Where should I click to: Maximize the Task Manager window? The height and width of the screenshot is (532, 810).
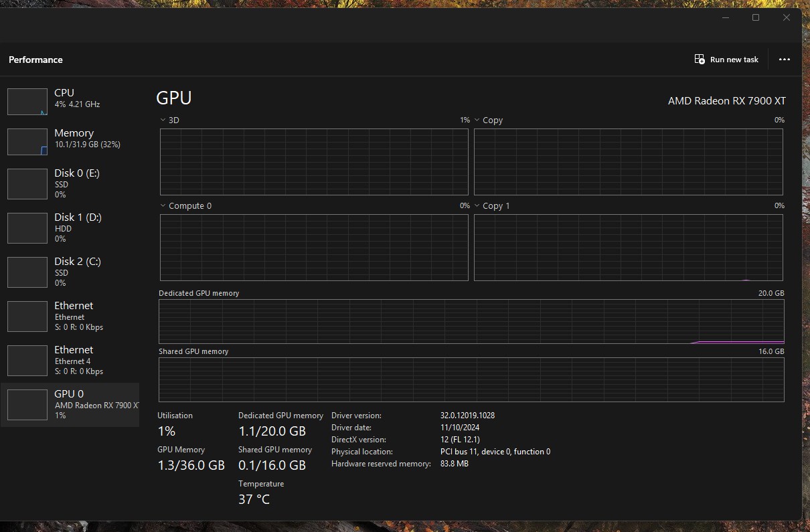[x=756, y=18]
